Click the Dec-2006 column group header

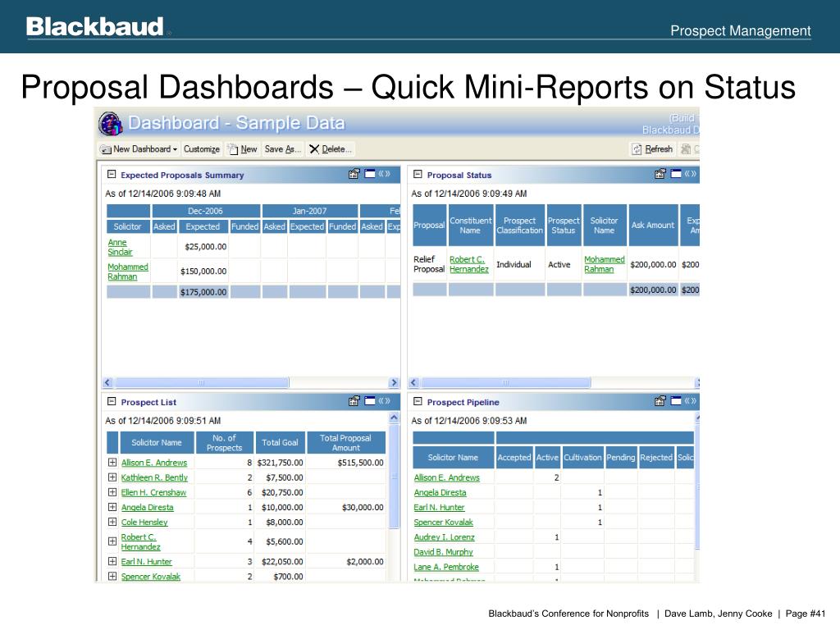tap(205, 211)
